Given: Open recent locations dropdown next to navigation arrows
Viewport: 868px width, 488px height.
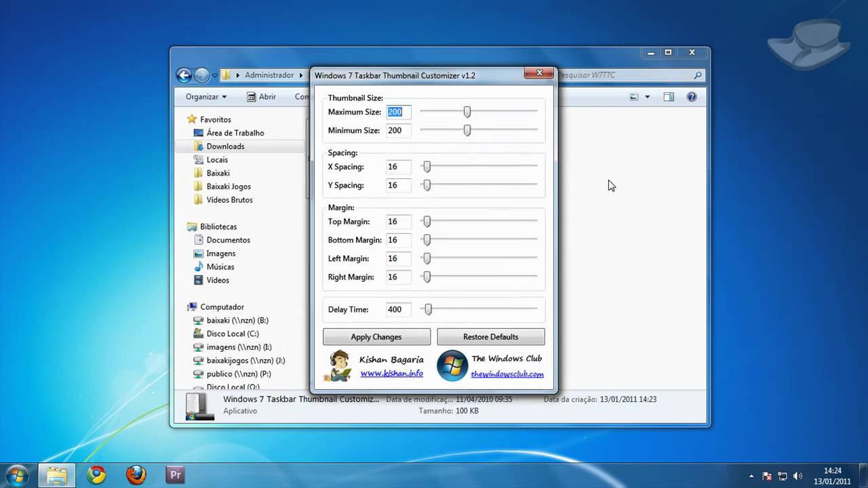Looking at the screenshot, I should click(x=214, y=75).
